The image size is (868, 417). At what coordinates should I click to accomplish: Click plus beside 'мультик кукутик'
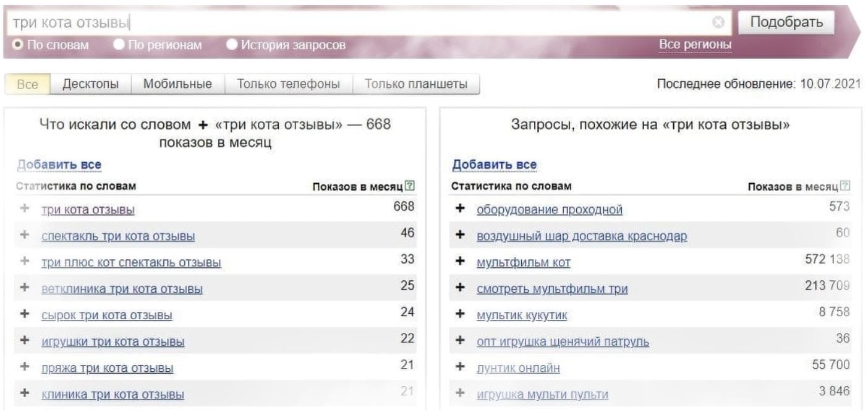pos(459,314)
